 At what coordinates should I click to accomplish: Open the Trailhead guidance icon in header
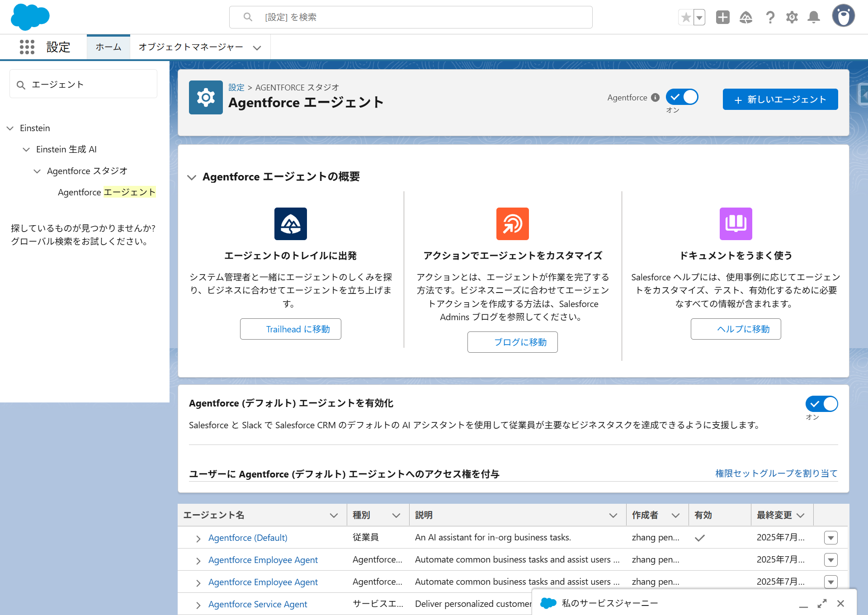[745, 17]
